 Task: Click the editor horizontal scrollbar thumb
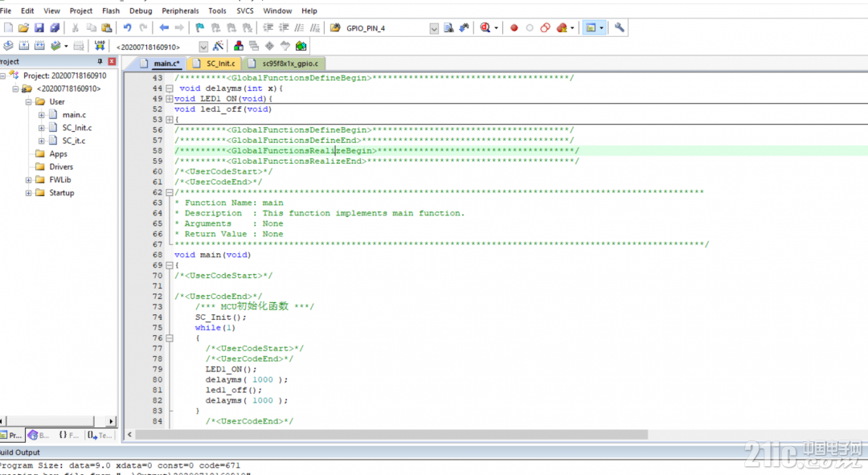point(391,435)
